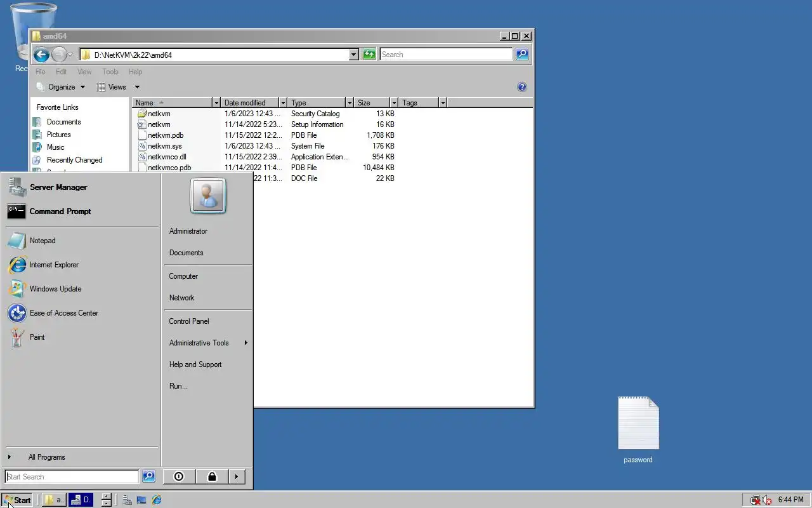Open the Edit menu
812x508 pixels.
click(x=61, y=72)
